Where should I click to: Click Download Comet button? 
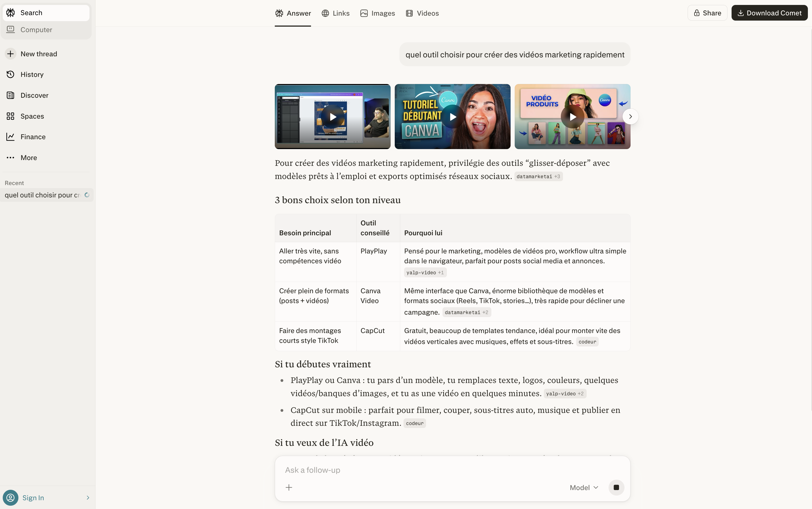click(x=769, y=13)
